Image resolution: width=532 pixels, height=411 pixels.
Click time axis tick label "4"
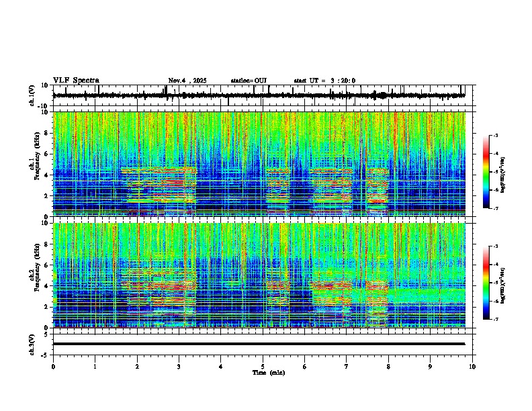pyautogui.click(x=221, y=367)
